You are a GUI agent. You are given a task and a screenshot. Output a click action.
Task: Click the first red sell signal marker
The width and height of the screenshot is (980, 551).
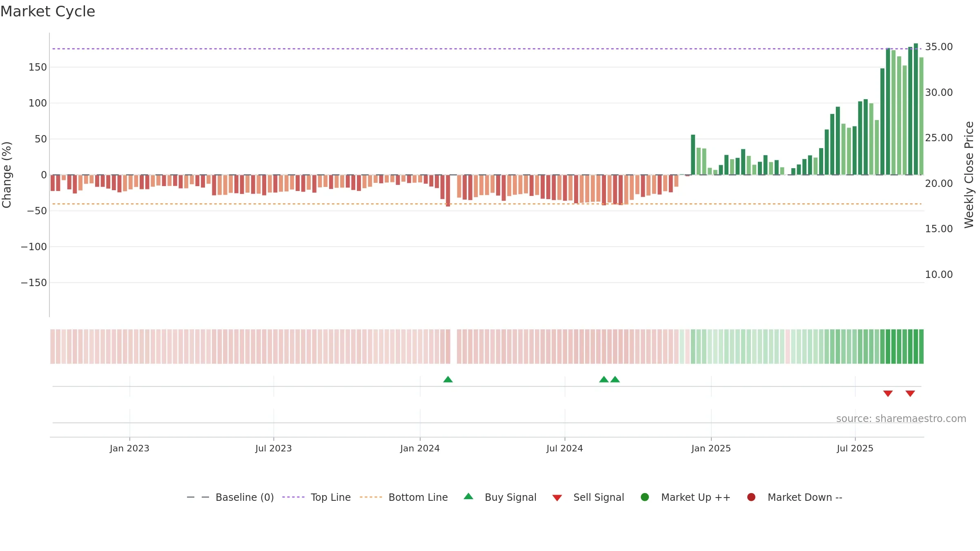(x=888, y=393)
